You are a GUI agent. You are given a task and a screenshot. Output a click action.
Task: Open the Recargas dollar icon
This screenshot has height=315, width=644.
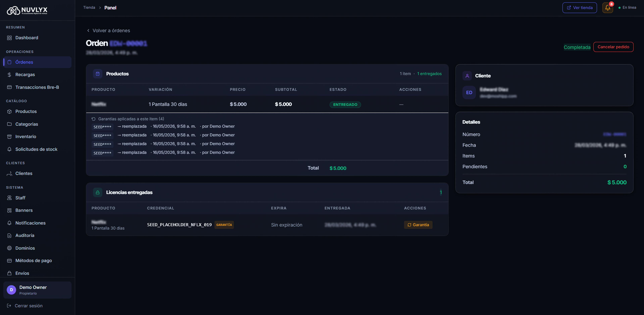pos(9,75)
